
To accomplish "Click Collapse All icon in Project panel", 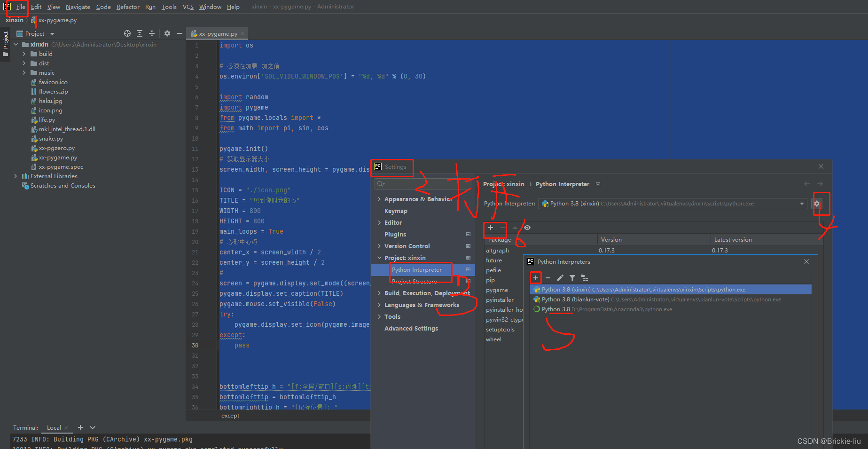I will coord(152,33).
